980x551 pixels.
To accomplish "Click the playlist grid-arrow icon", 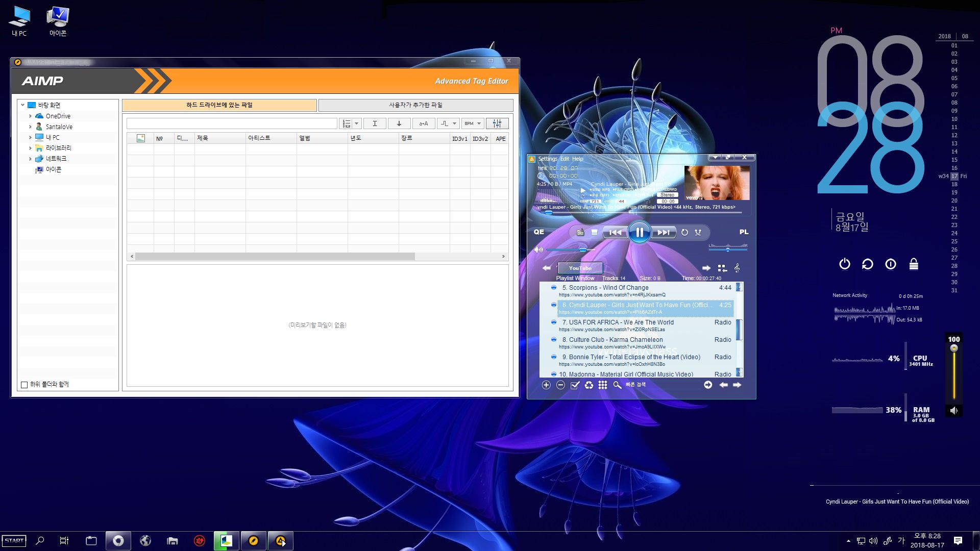I will (722, 268).
